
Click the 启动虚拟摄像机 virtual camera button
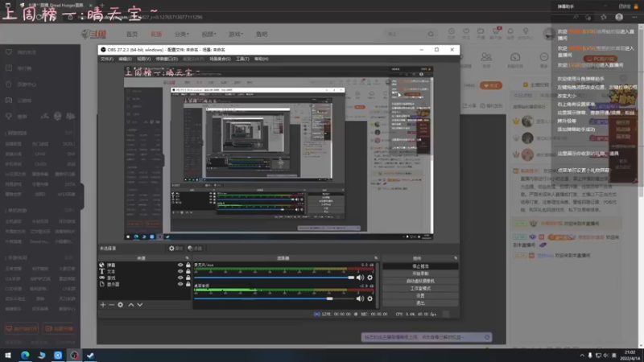tap(420, 281)
